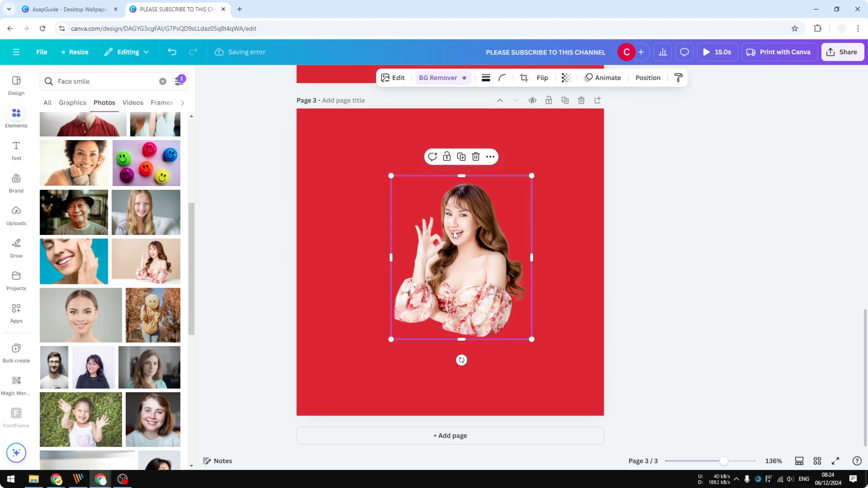868x488 pixels.
Task: Hide page 3 with the eye toggle
Action: point(532,100)
